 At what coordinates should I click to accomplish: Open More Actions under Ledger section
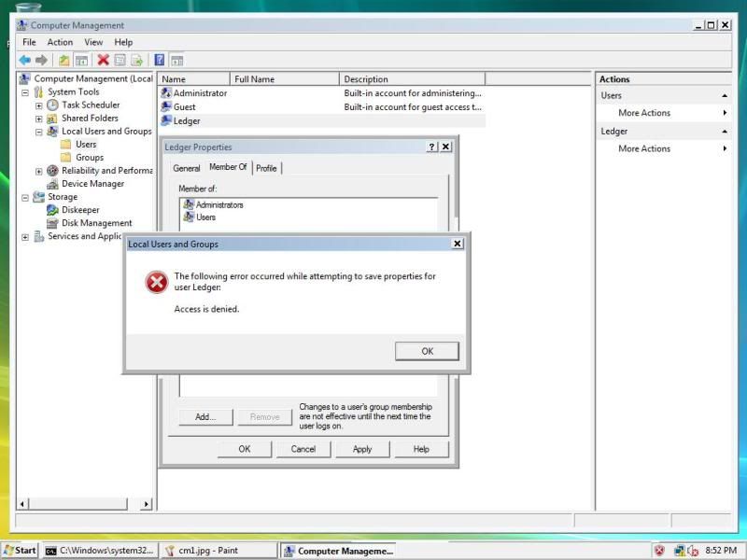tap(644, 148)
